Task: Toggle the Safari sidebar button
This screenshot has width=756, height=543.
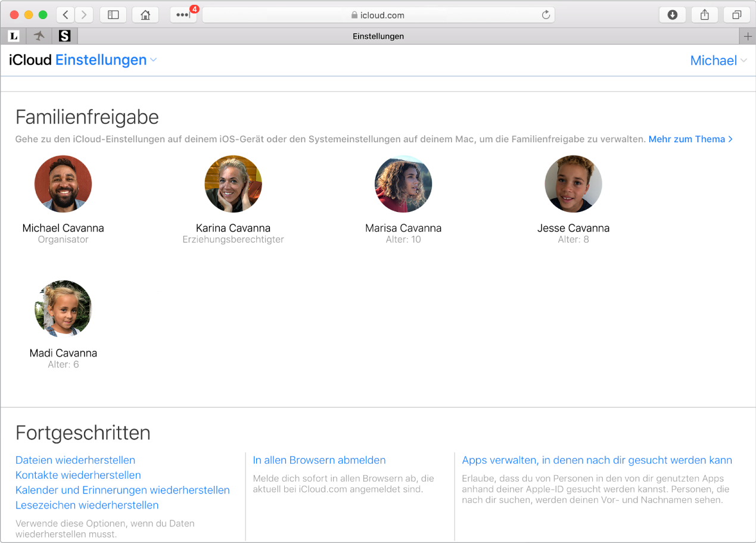Action: click(x=113, y=15)
